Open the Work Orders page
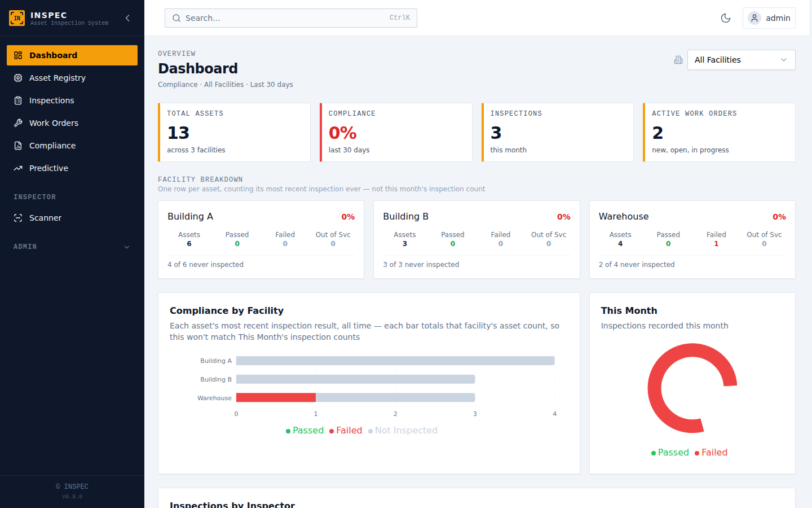The width and height of the screenshot is (812, 508). pos(72,123)
